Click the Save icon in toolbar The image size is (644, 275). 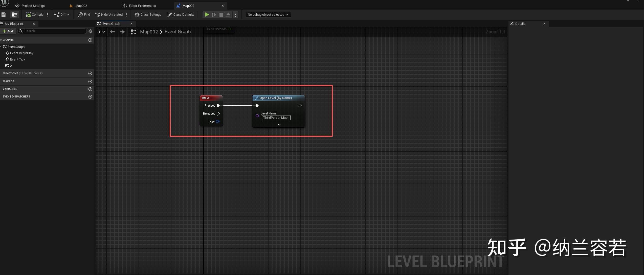point(4,15)
